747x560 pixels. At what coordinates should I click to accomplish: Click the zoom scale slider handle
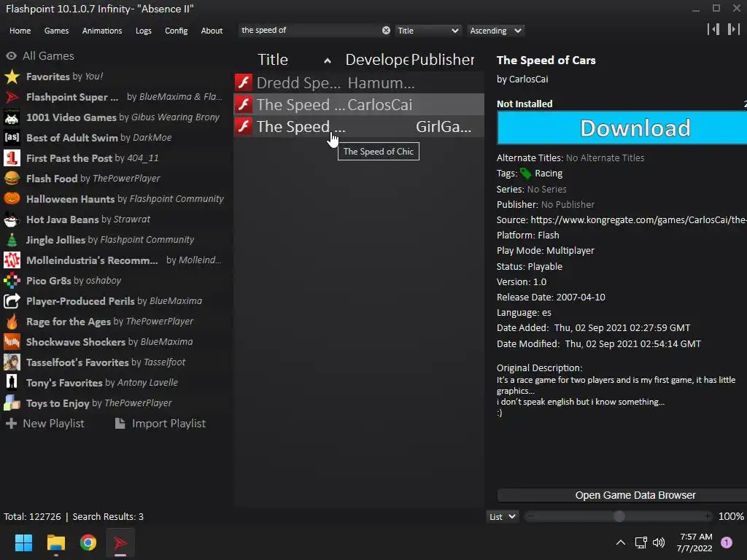coord(619,516)
